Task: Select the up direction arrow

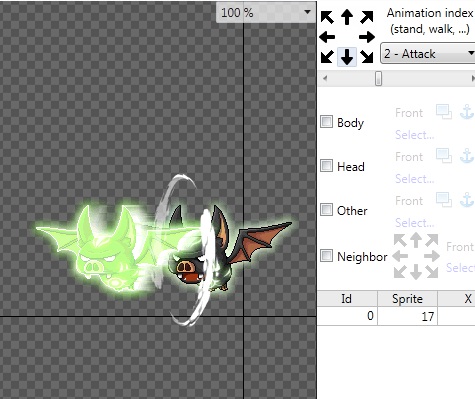Action: click(347, 17)
